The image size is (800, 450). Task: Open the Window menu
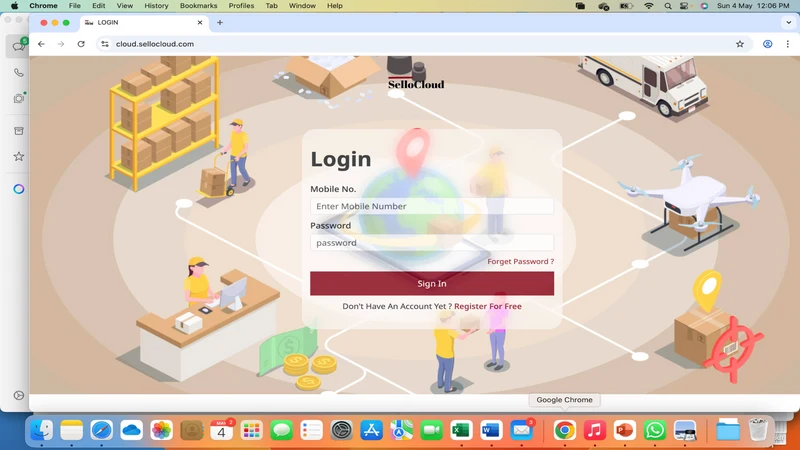(x=302, y=6)
